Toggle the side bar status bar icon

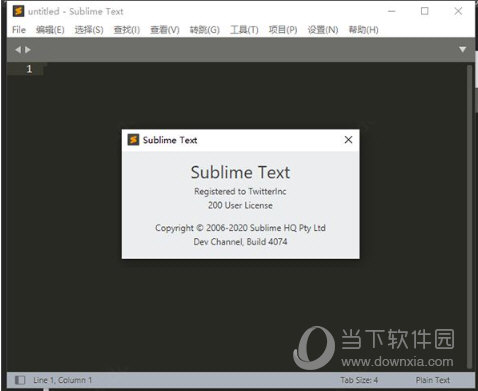tap(20, 380)
